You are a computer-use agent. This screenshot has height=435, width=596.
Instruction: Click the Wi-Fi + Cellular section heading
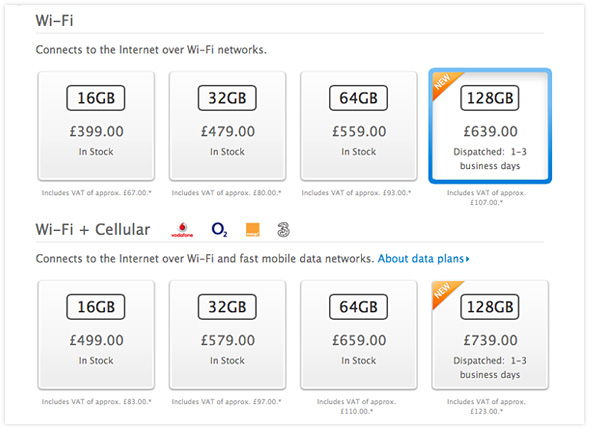(93, 229)
